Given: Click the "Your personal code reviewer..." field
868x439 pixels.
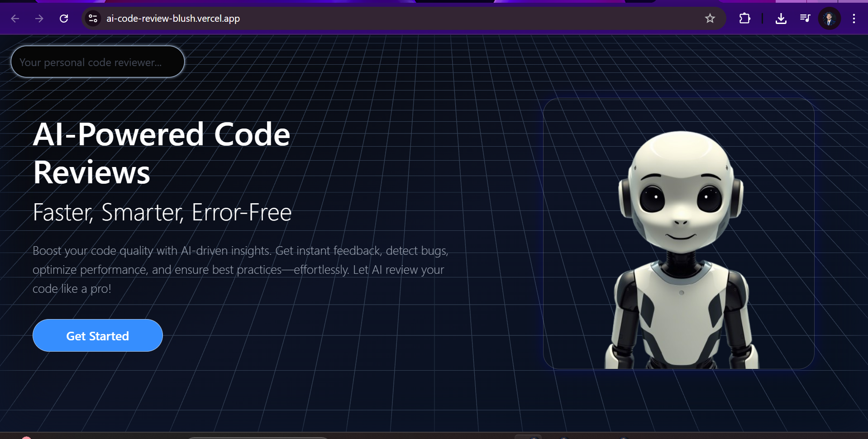Looking at the screenshot, I should click(98, 62).
